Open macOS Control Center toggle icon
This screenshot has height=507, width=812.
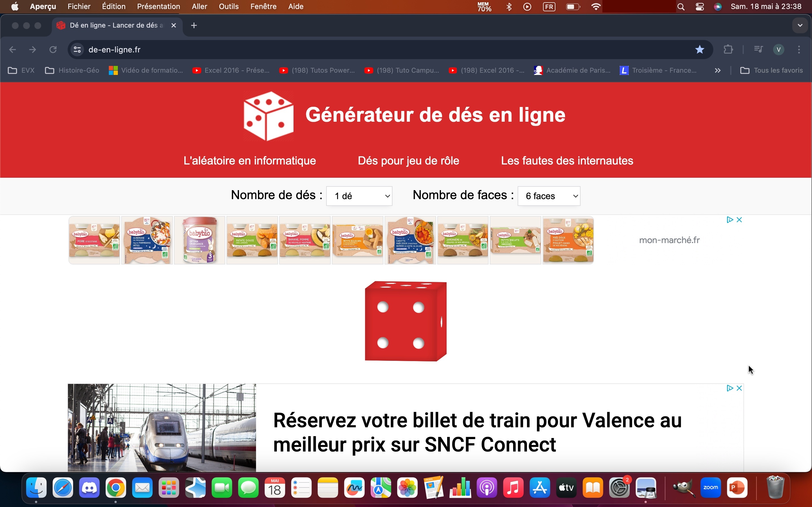700,6
